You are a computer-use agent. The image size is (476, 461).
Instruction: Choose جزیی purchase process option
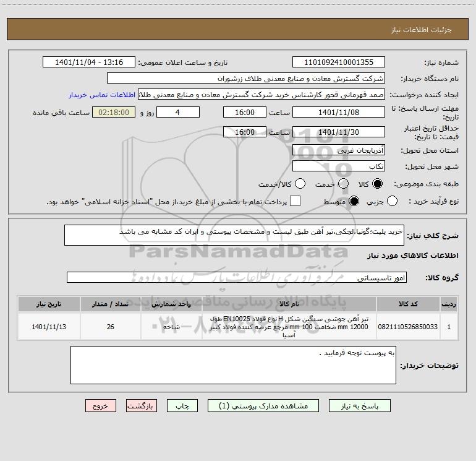tap(392, 201)
